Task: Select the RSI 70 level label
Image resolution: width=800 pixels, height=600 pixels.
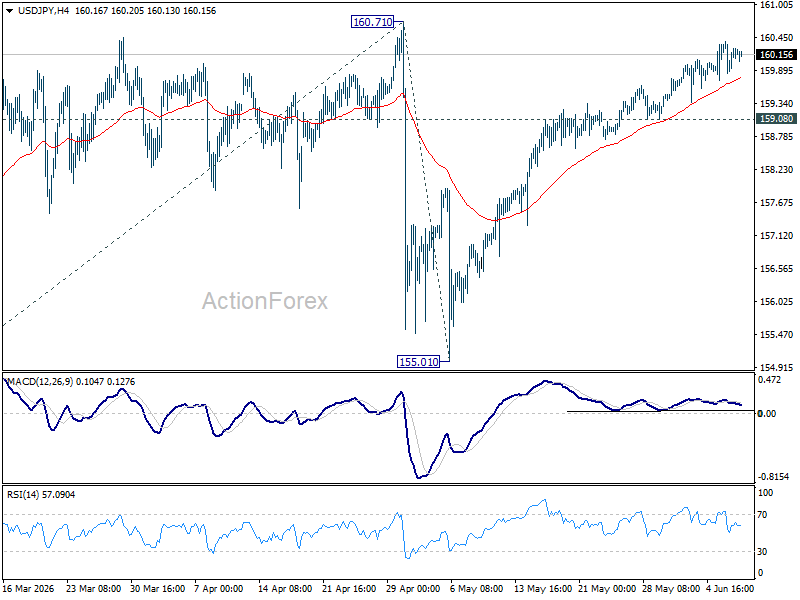Action: [x=762, y=515]
